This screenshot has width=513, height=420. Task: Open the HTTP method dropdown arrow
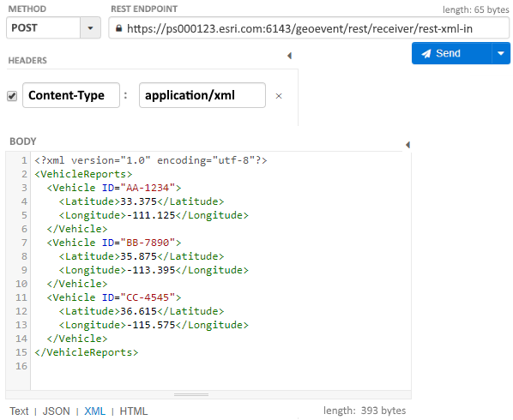91,28
